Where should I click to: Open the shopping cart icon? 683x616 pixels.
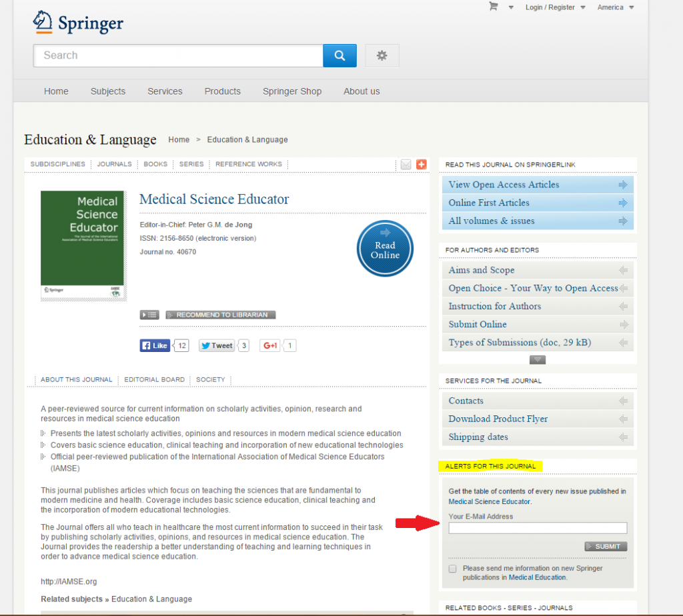point(493,7)
